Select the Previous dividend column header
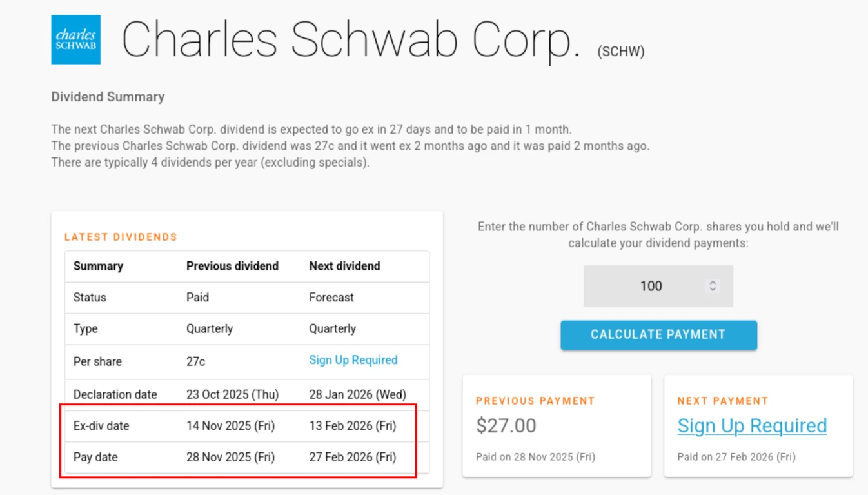The height and width of the screenshot is (495, 868). [232, 266]
